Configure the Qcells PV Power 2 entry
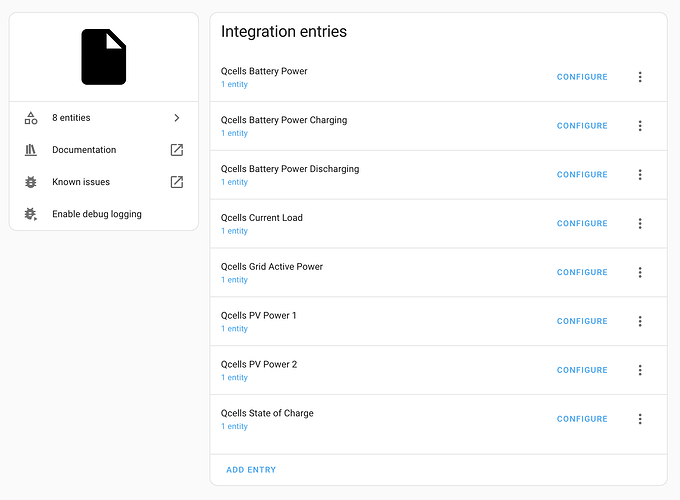Image resolution: width=680 pixels, height=500 pixels. click(582, 370)
